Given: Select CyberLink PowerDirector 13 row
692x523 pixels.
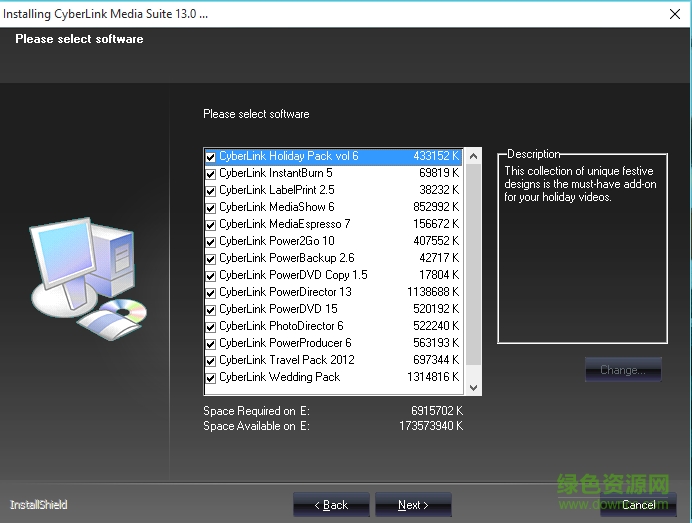Looking at the screenshot, I should pyautogui.click(x=286, y=292).
